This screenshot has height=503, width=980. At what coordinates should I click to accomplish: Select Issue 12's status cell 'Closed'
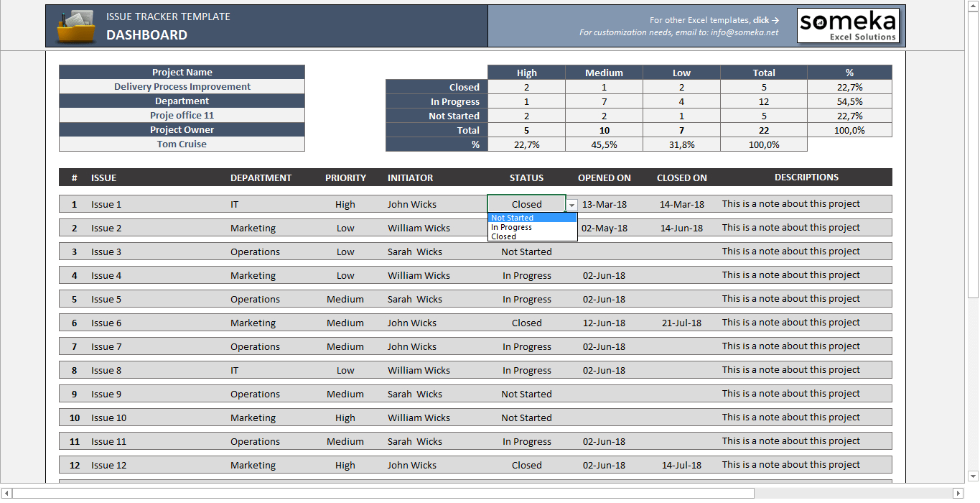click(x=526, y=465)
